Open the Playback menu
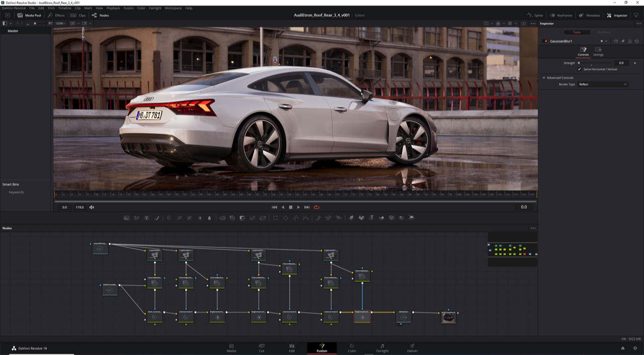644x355 pixels. pos(113,8)
